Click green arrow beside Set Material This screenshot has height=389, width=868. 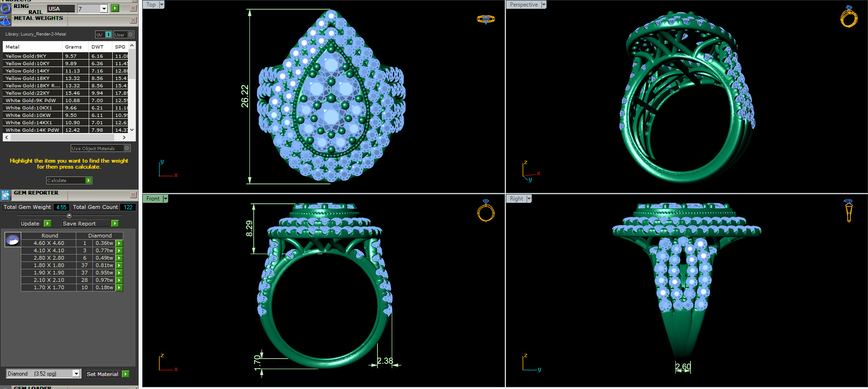pos(126,374)
